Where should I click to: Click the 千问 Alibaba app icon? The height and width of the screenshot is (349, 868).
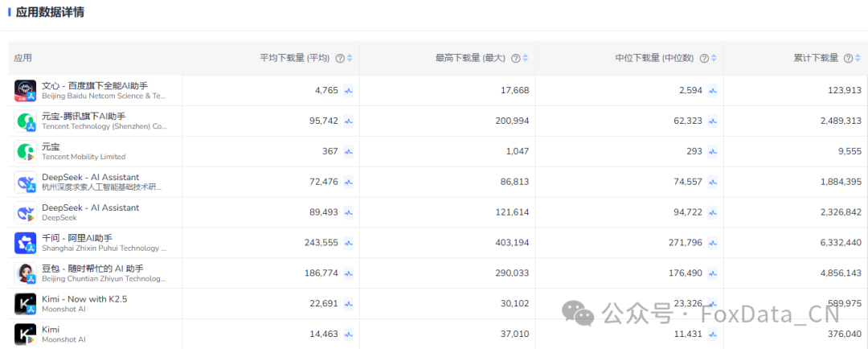point(25,243)
